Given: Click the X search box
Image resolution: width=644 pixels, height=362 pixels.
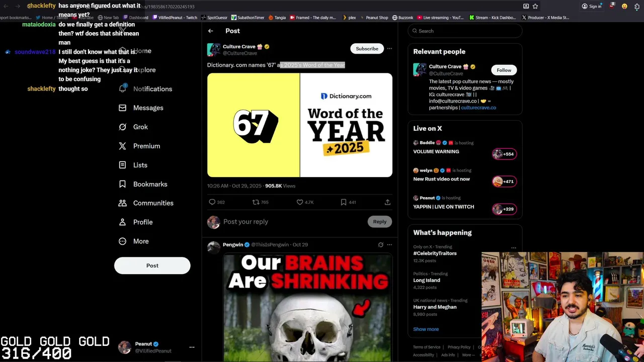Looking at the screenshot, I should click(x=465, y=31).
